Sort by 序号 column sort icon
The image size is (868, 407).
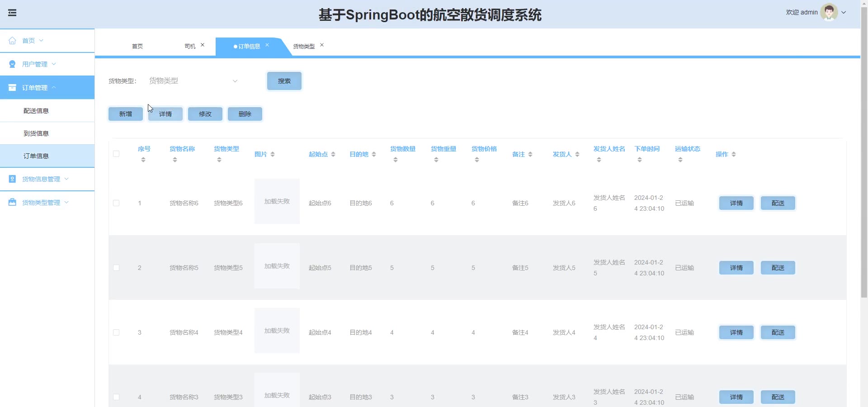(143, 160)
